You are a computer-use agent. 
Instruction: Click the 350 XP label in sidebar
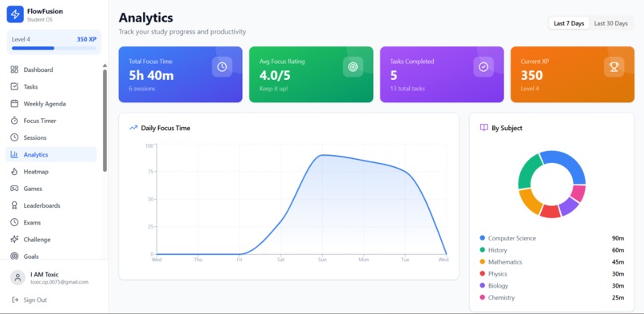[x=86, y=39]
